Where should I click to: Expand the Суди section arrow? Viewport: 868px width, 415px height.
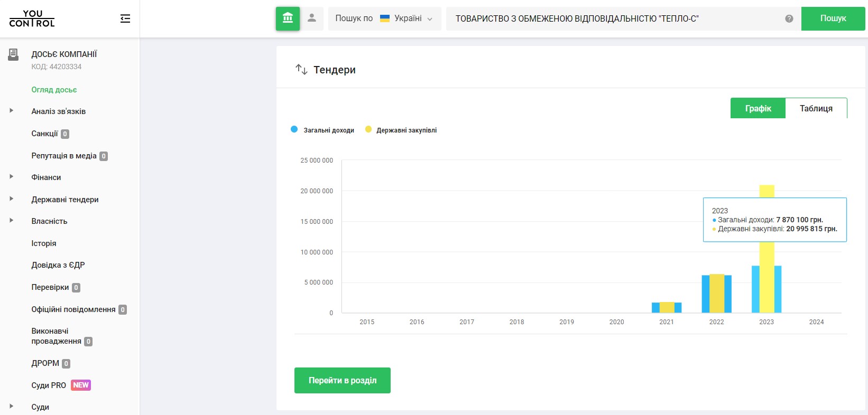coord(11,407)
